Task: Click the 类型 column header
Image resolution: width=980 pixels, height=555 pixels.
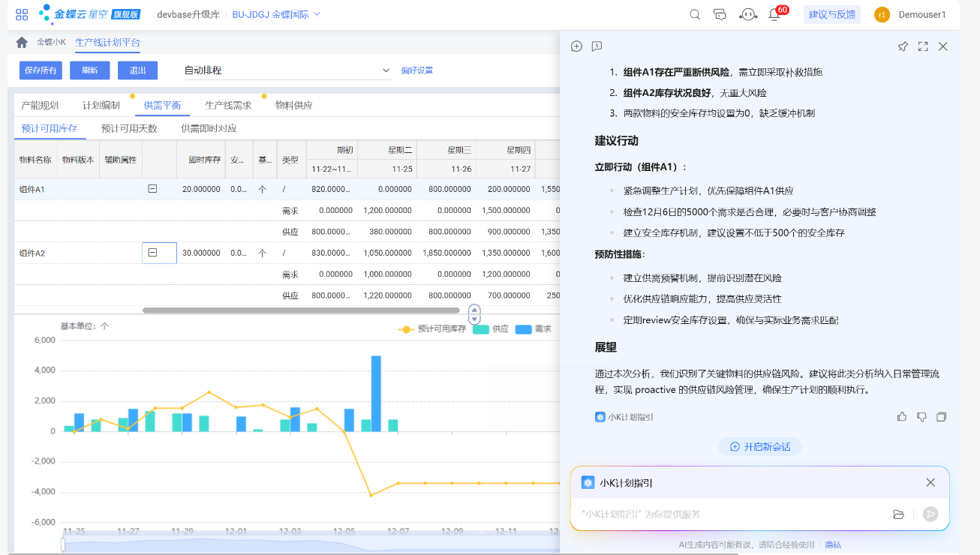Action: (290, 160)
